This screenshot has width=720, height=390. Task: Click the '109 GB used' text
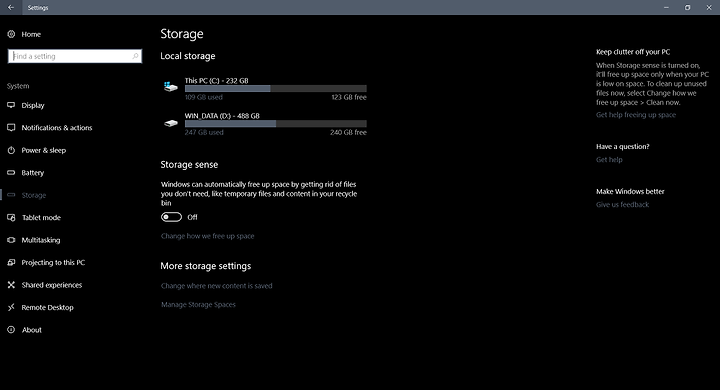[203, 97]
